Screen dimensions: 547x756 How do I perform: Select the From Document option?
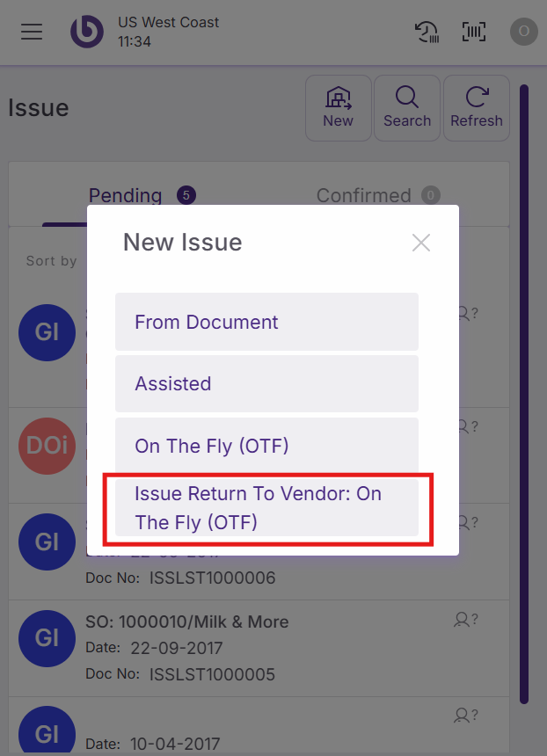click(266, 322)
